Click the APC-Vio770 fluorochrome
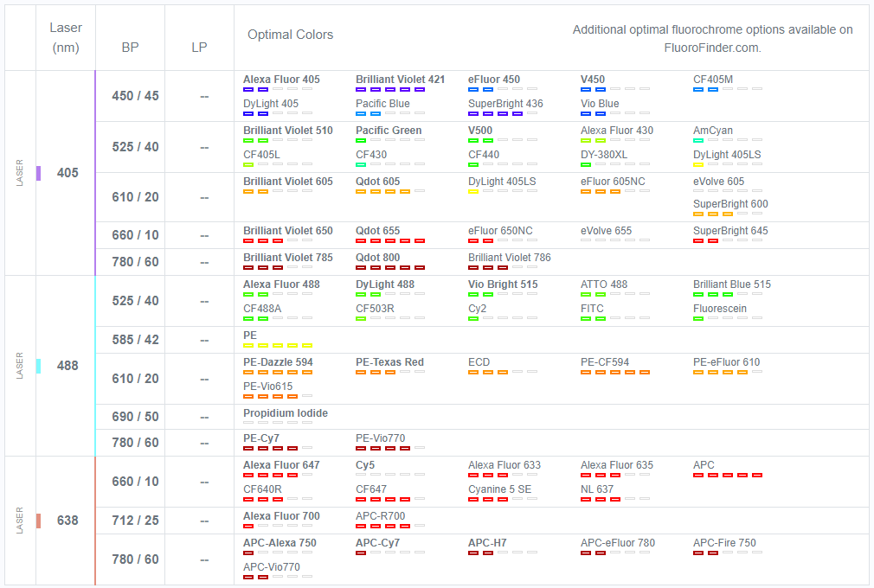Viewport: 874px width, 588px height. click(272, 567)
